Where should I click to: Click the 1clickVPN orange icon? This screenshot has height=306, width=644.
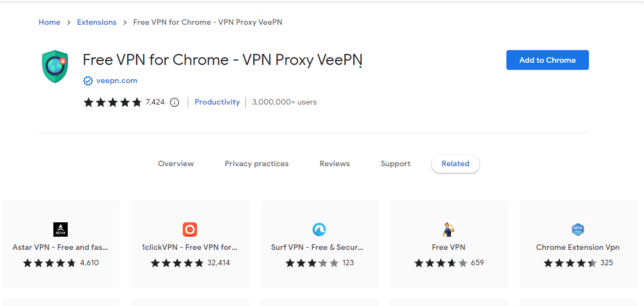pyautogui.click(x=190, y=229)
